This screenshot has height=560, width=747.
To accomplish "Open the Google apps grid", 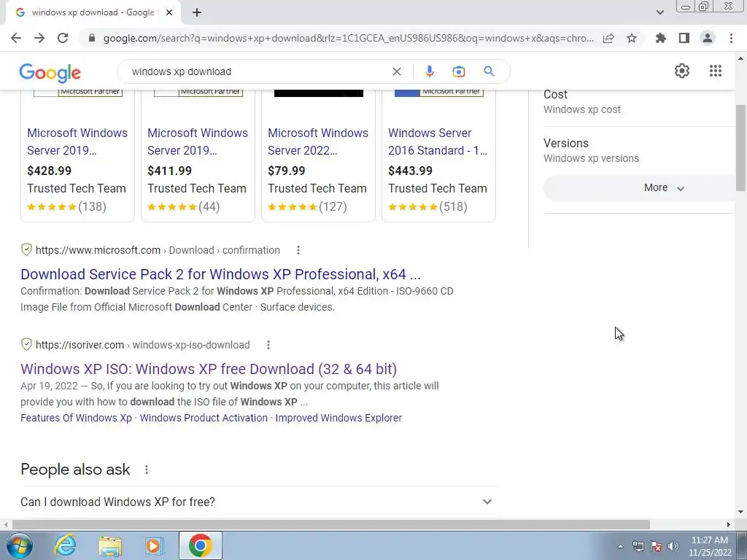I will point(715,71).
